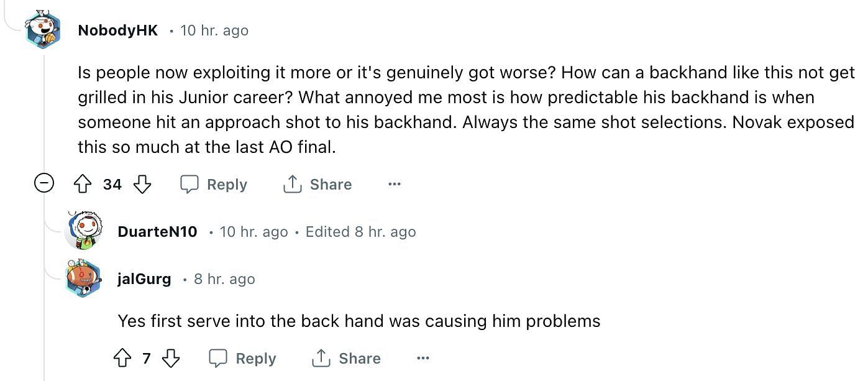
Task: Share NobodyHK's comment
Action: click(x=317, y=184)
